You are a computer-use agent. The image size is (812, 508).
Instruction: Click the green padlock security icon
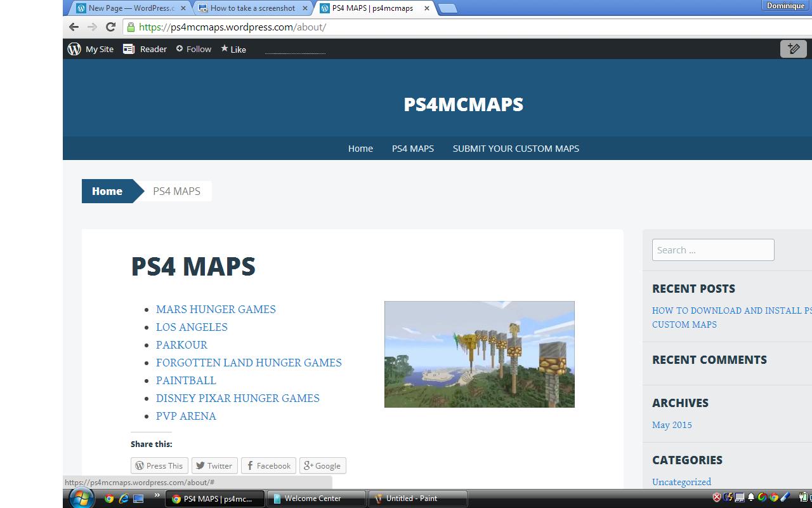tap(131, 27)
